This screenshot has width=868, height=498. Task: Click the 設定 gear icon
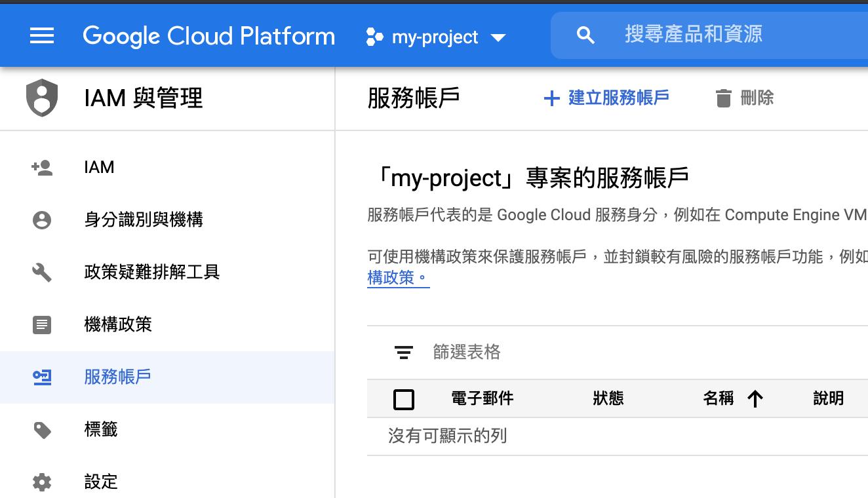(42, 482)
